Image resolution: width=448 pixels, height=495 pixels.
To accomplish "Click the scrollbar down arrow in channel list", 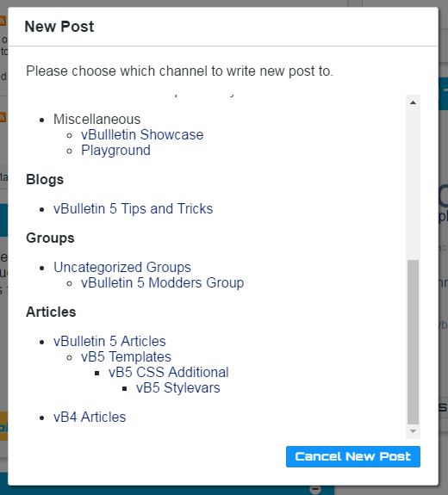I will click(x=413, y=431).
